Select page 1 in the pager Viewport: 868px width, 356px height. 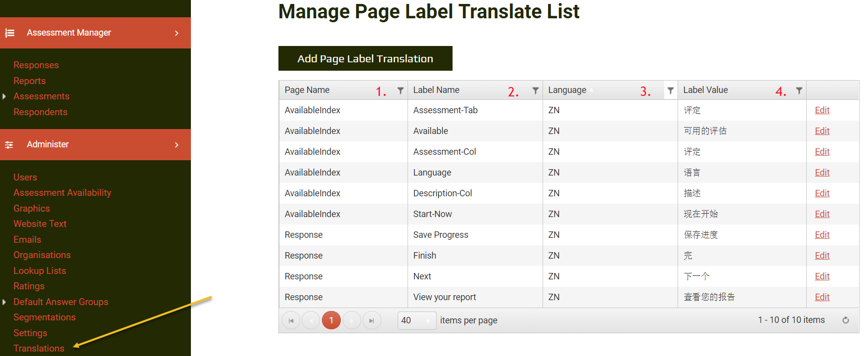(x=331, y=320)
